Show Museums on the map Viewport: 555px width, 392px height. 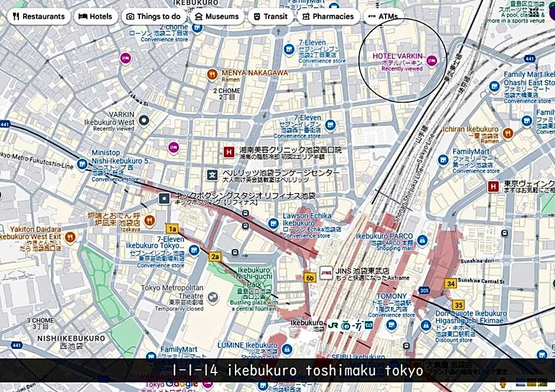pyautogui.click(x=217, y=17)
